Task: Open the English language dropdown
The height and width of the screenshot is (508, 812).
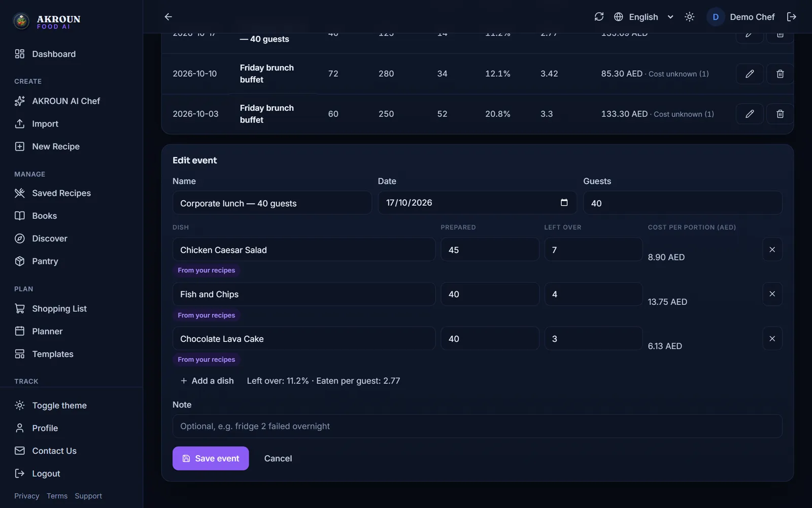Action: [644, 17]
